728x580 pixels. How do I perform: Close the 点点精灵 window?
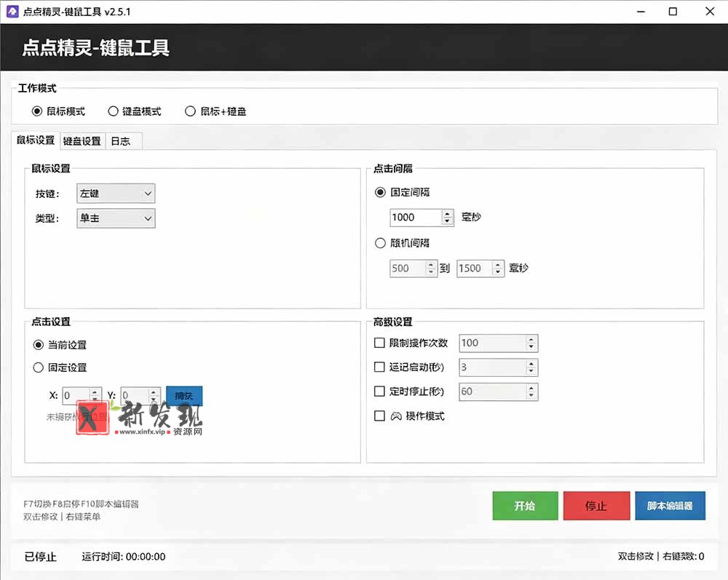(710, 12)
